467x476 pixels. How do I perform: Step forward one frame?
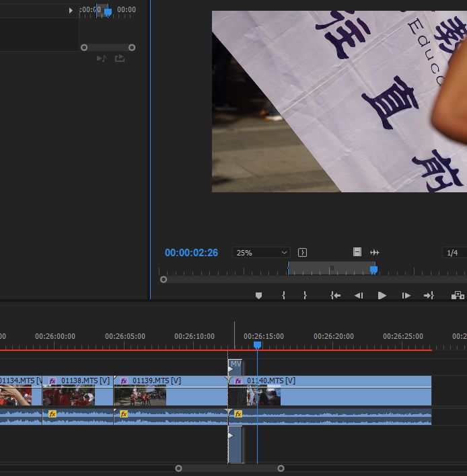point(406,295)
